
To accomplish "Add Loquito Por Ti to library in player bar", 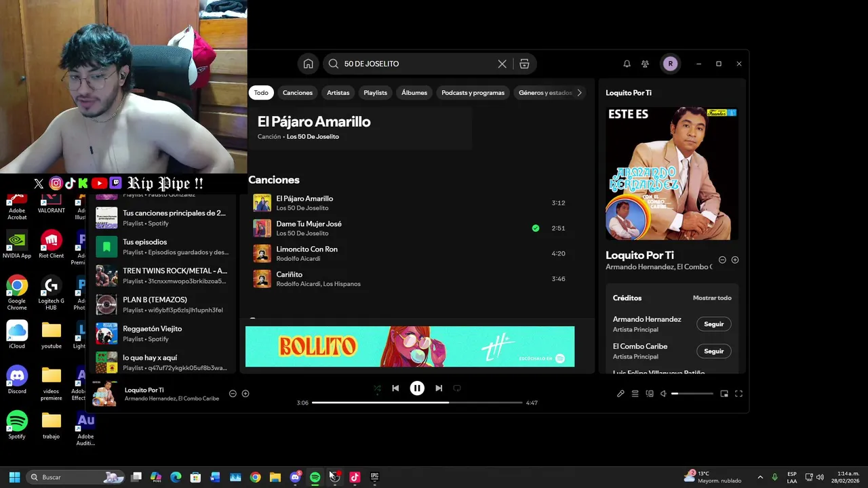I will click(245, 394).
